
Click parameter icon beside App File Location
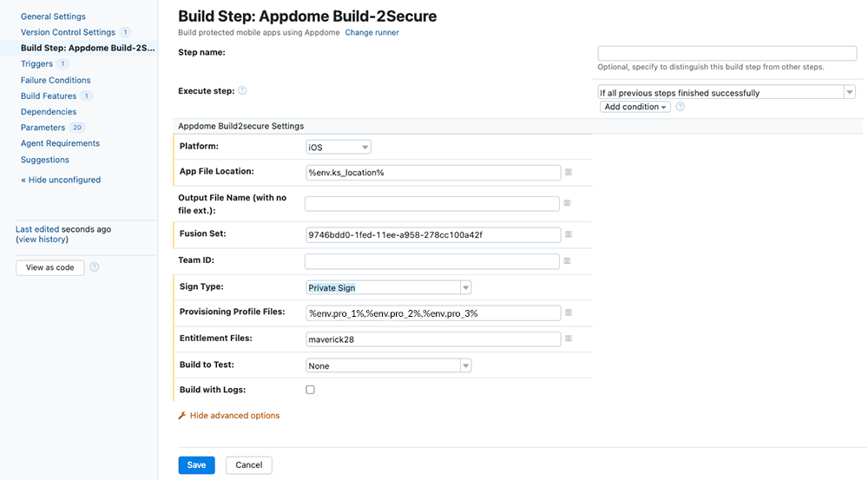(x=568, y=173)
